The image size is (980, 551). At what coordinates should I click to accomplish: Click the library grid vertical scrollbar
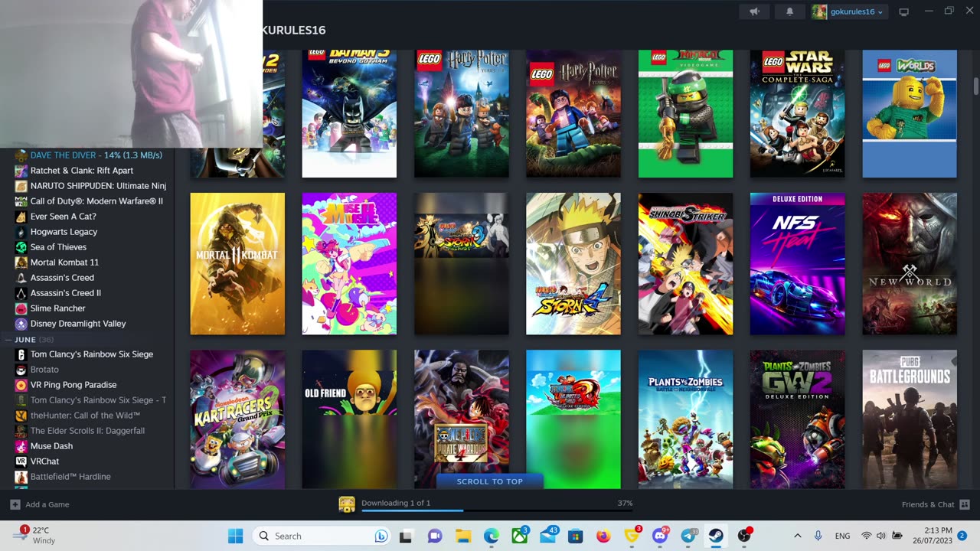(975, 85)
